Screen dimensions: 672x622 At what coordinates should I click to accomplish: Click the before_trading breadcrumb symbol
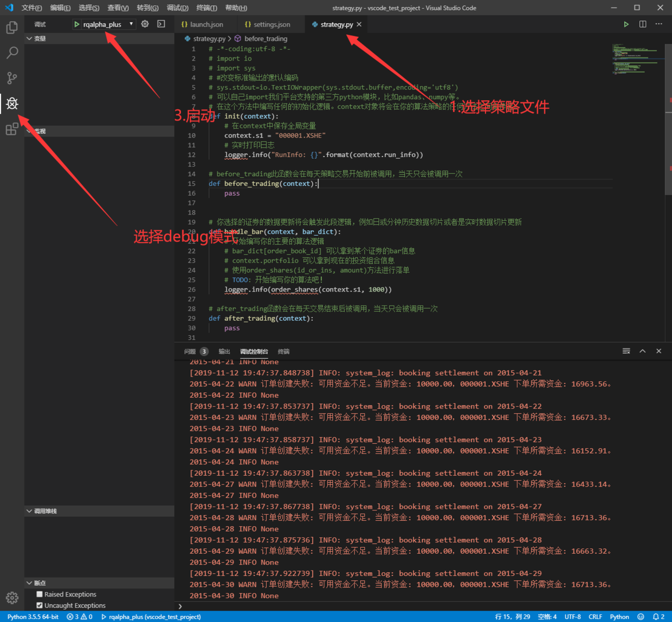tap(261, 38)
